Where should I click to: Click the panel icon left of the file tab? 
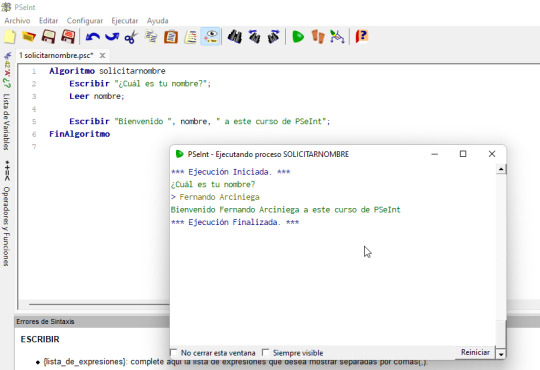tap(7, 55)
